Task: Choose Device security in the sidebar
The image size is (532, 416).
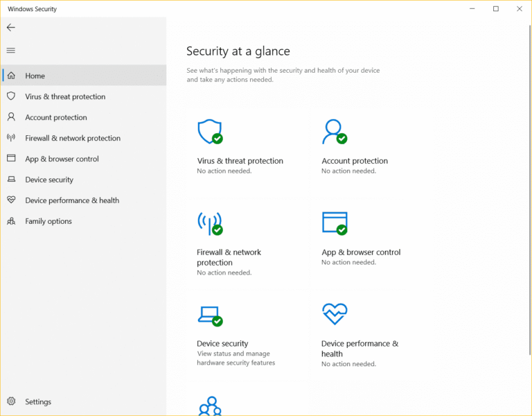Action: coord(83,180)
